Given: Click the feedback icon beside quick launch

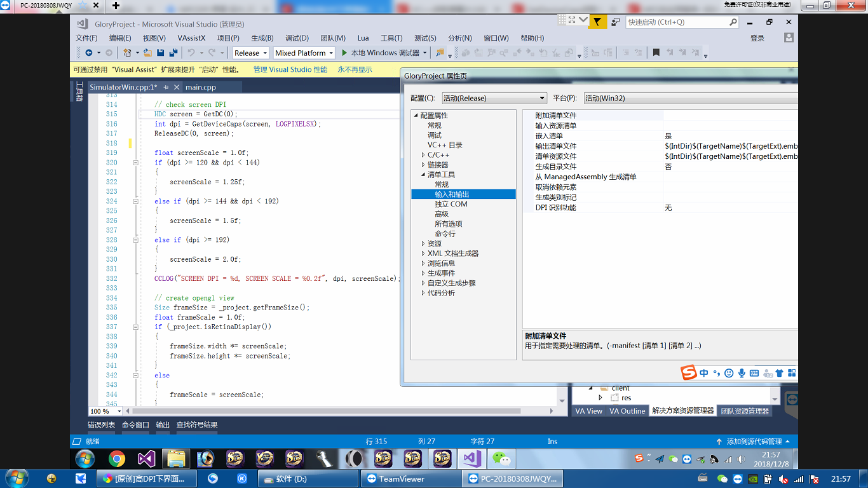Looking at the screenshot, I should [x=616, y=22].
